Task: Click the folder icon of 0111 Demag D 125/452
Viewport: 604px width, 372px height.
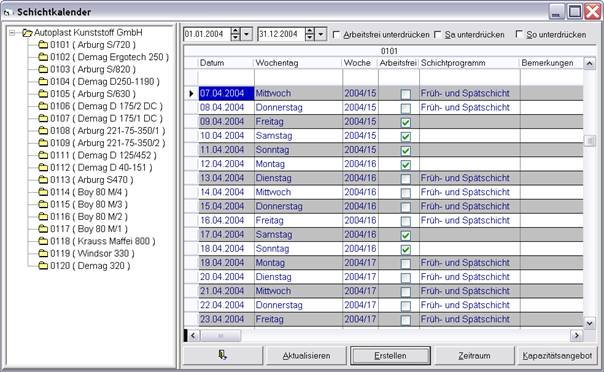Action: [43, 155]
